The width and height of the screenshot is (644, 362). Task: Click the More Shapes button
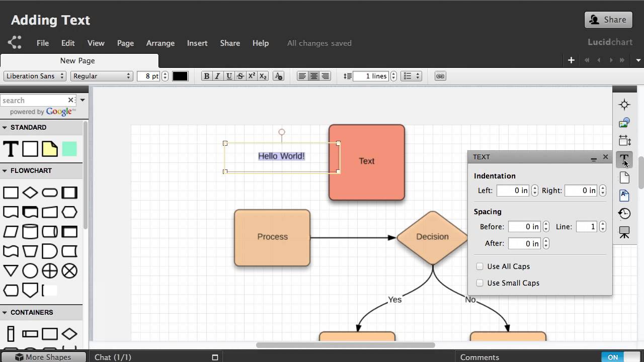[x=43, y=357]
